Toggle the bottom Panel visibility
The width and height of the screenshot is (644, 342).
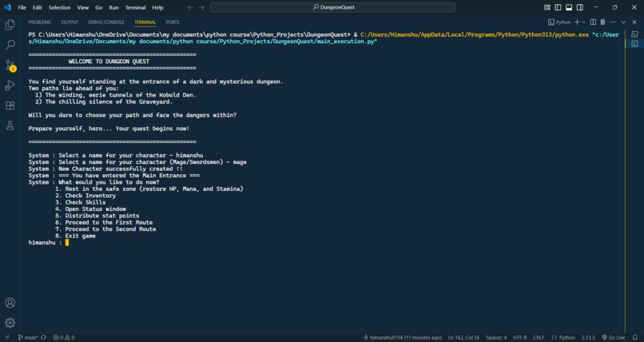coord(569,7)
